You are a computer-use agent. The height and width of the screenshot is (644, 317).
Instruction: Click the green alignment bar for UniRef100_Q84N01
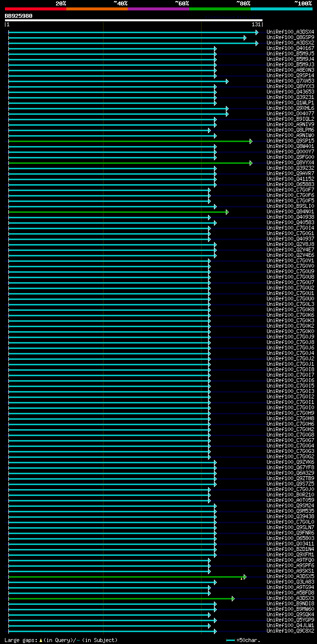(x=118, y=212)
